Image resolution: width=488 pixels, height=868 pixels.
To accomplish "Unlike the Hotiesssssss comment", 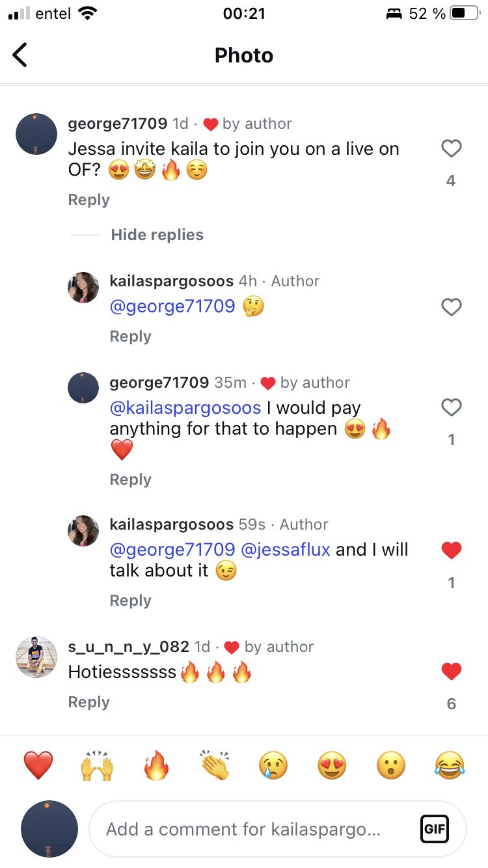I will click(451, 671).
